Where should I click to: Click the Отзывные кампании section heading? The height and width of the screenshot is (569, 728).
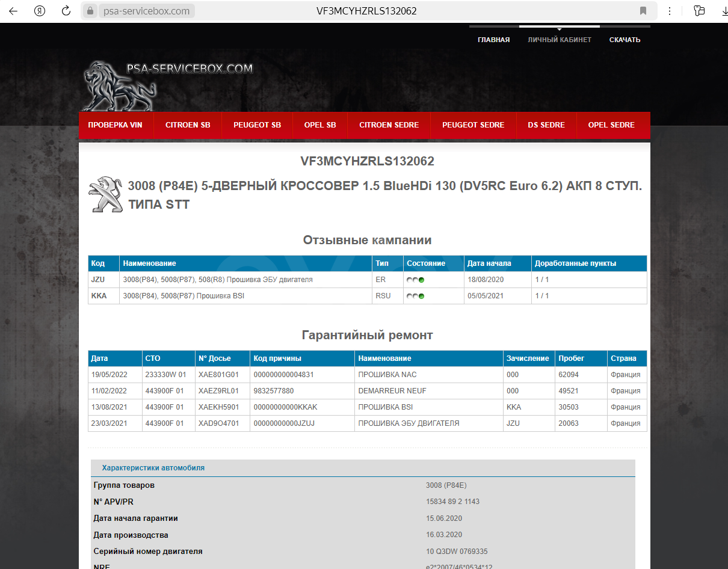(x=367, y=240)
